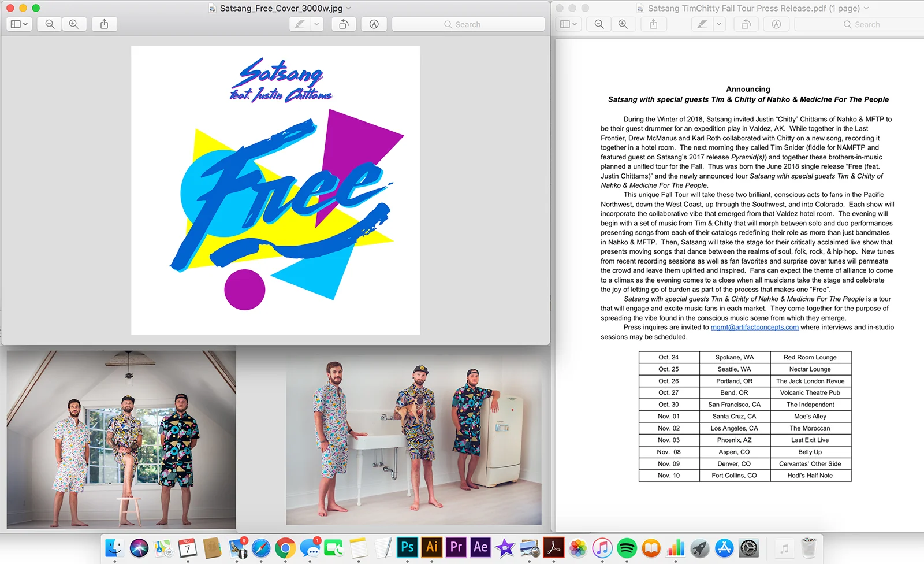Click 'Belly Up' venue cell
The image size is (924, 564).
click(x=810, y=452)
